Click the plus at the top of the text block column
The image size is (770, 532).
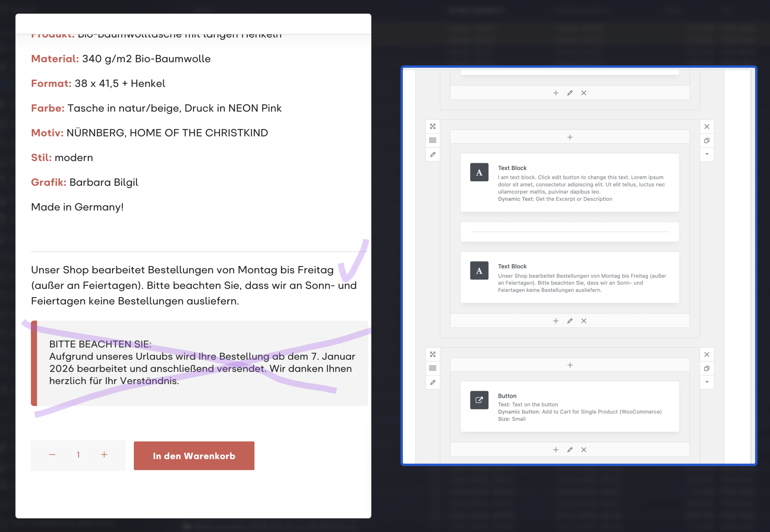570,137
